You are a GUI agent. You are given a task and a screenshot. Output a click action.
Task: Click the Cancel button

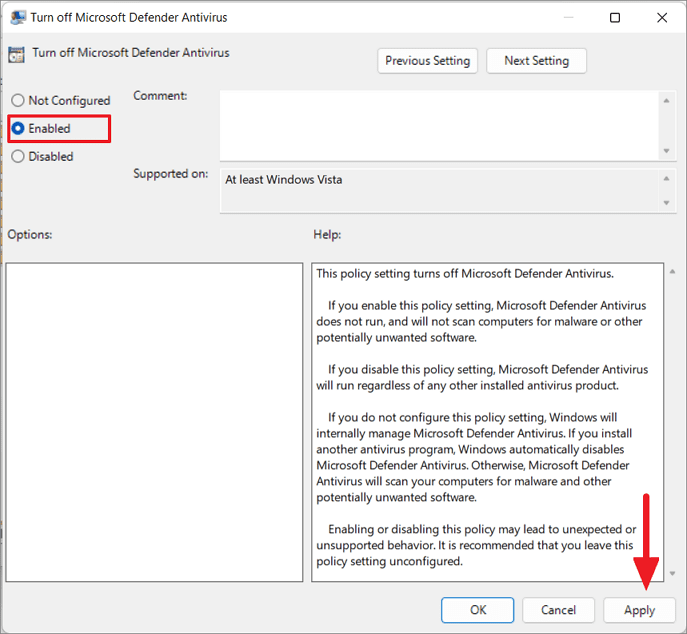click(558, 610)
